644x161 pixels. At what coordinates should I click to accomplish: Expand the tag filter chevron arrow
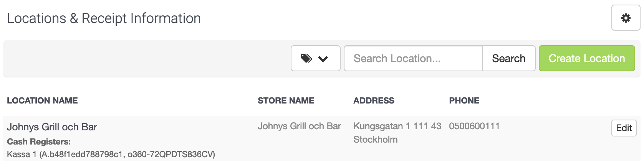323,59
